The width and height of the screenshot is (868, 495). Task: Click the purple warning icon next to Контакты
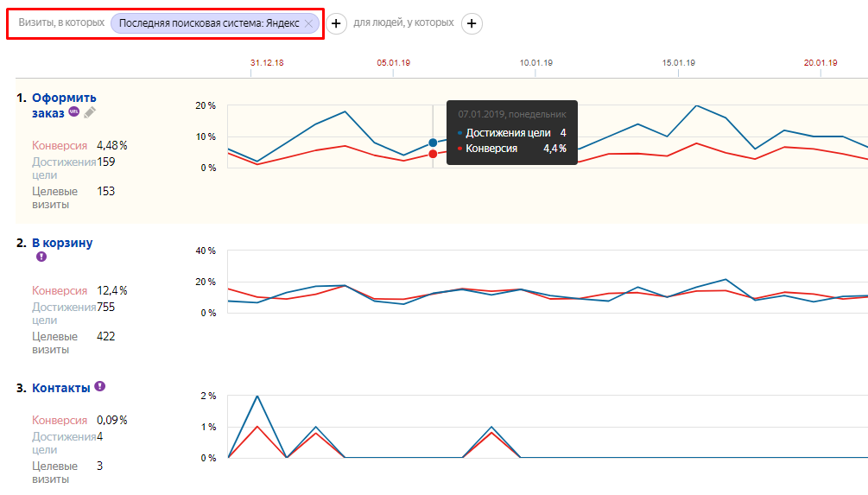[100, 387]
